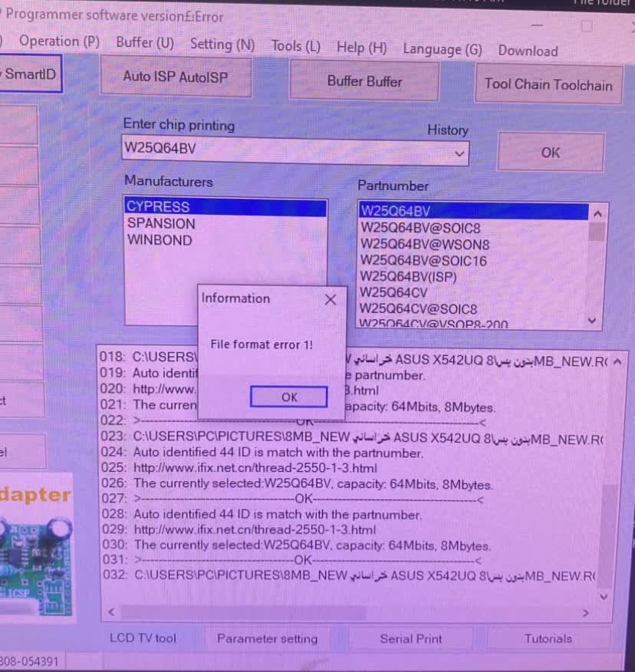This screenshot has width=635, height=672.
Task: Open the Tutorials tab
Action: (x=548, y=639)
